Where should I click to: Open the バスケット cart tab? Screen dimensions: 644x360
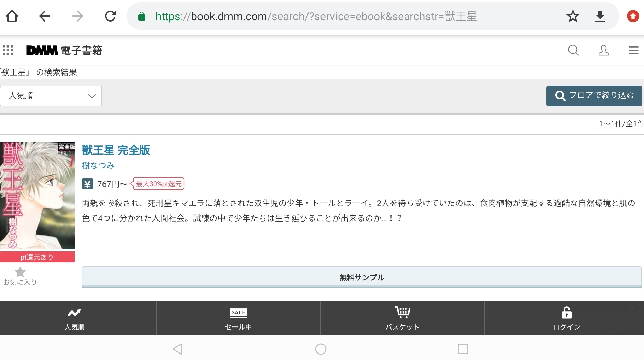402,318
